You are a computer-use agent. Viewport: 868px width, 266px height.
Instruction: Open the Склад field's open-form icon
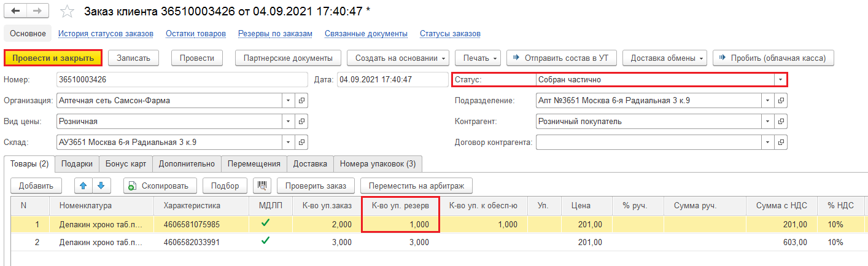pos(301,142)
